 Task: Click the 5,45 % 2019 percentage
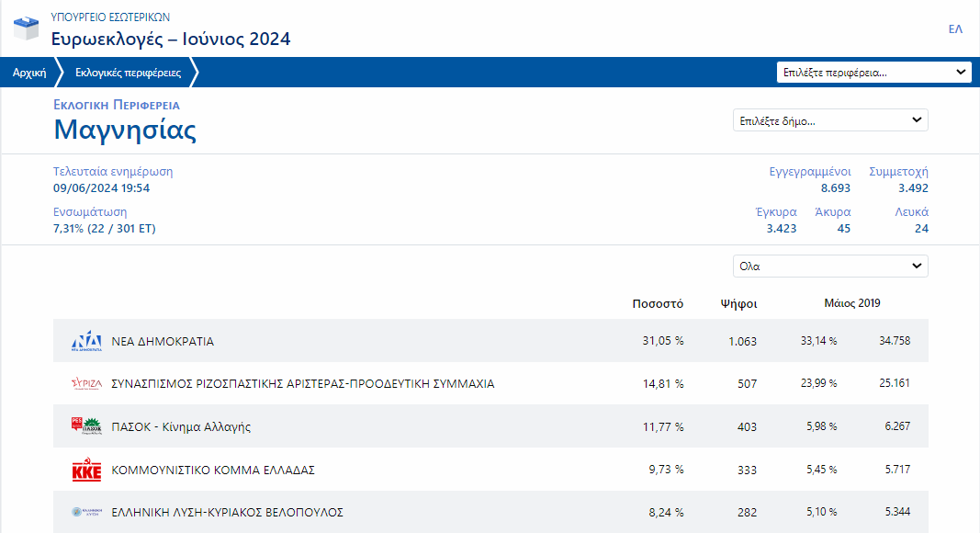[822, 470]
